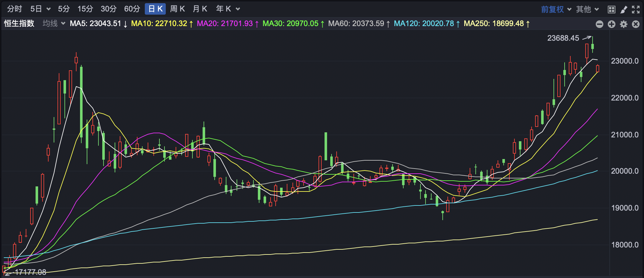Viewport: 644px width, 278px height.
Task: Click the 23688.45 high price marker
Action: [563, 38]
